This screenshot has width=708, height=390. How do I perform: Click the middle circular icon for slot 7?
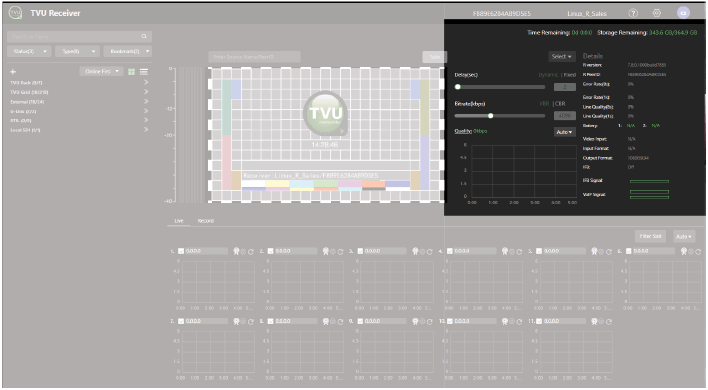[x=243, y=321]
